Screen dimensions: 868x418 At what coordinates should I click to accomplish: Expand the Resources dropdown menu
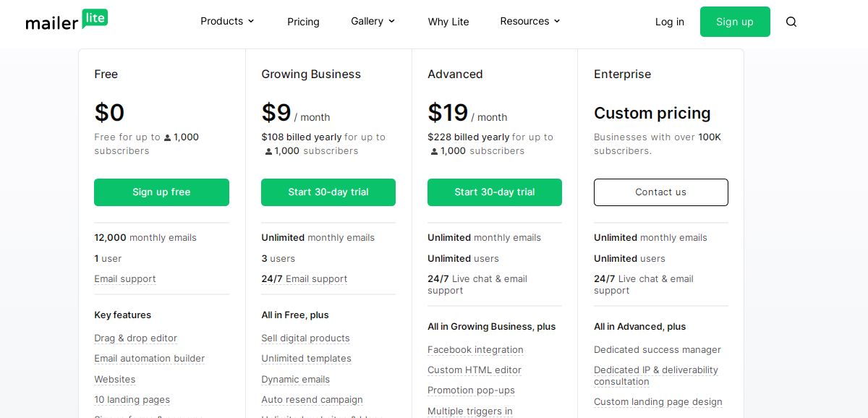530,21
